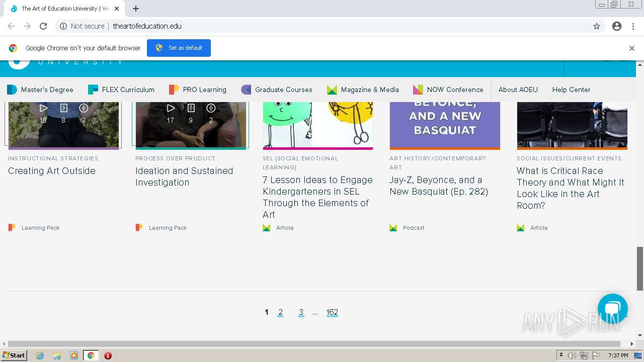Jump to last page 162
This screenshot has width=644, height=362.
[332, 312]
